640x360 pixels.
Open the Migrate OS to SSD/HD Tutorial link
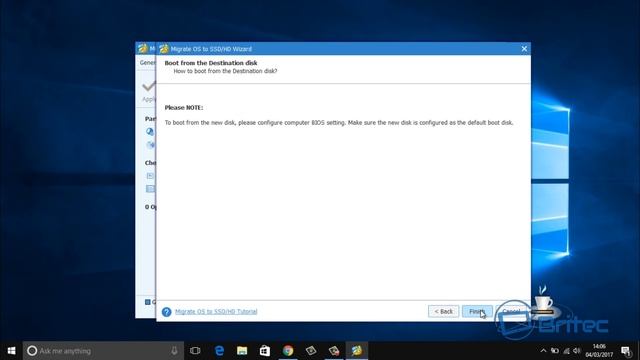click(x=216, y=311)
